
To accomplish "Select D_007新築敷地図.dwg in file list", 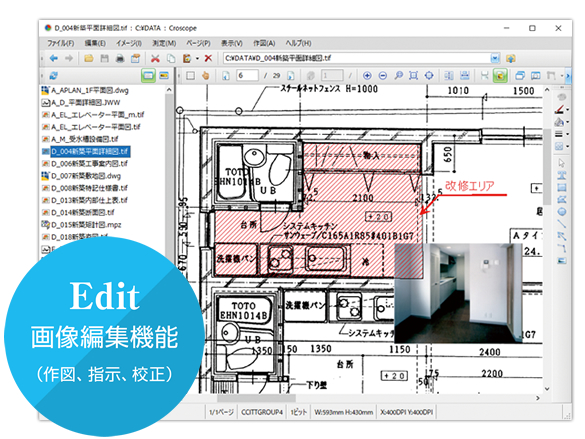I will (x=82, y=176).
